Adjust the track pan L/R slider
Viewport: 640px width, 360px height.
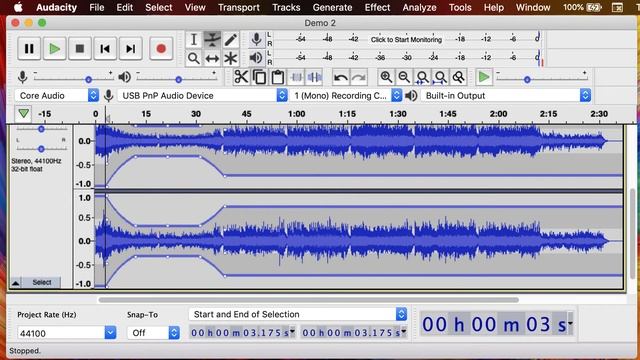click(41, 149)
